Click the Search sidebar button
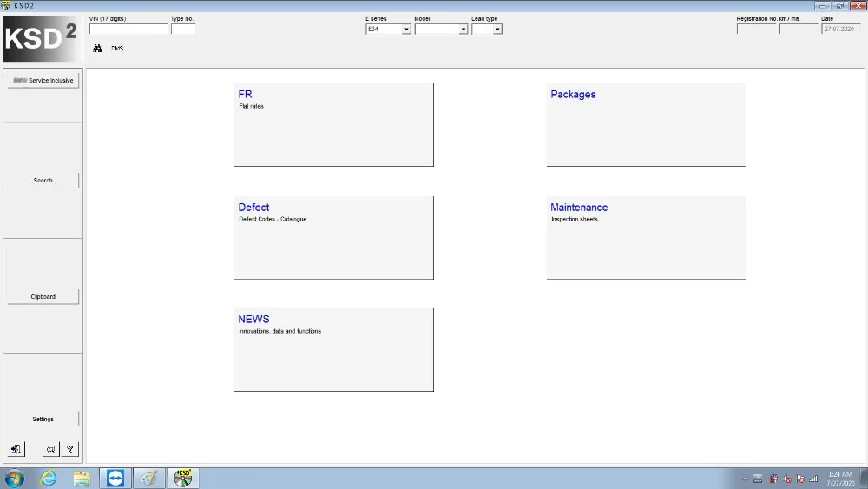 [43, 181]
